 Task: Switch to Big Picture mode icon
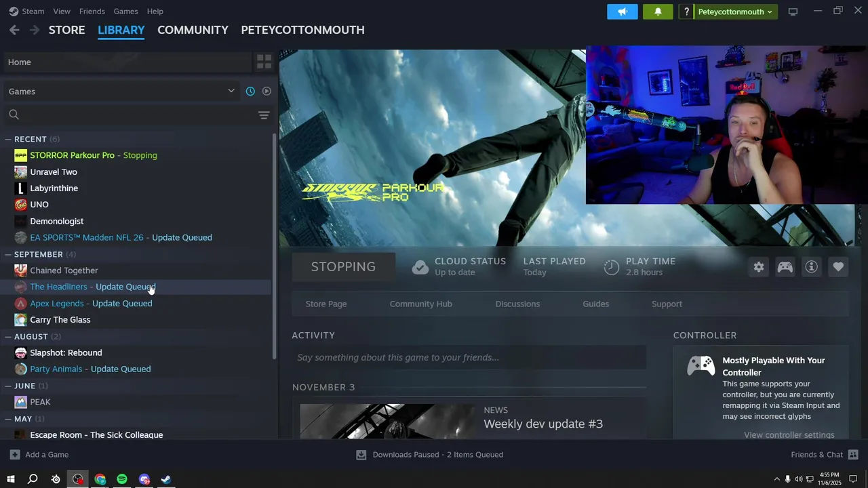click(793, 12)
